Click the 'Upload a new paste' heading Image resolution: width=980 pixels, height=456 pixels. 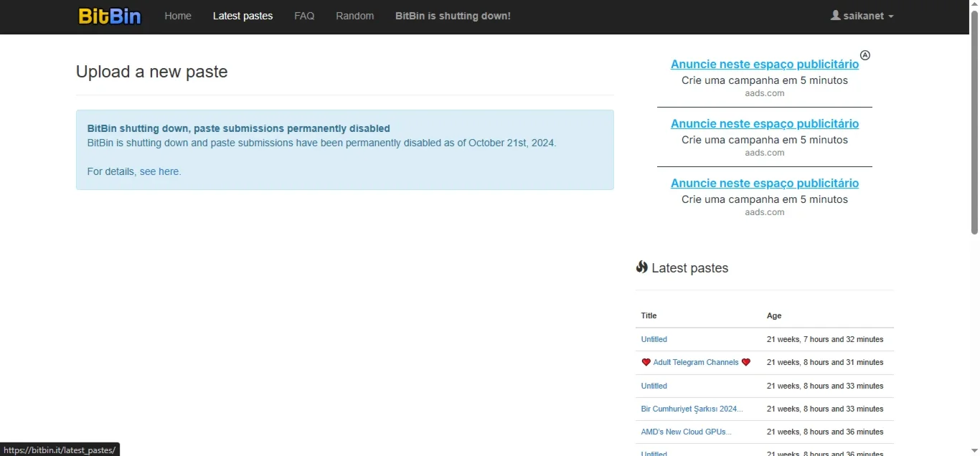152,72
